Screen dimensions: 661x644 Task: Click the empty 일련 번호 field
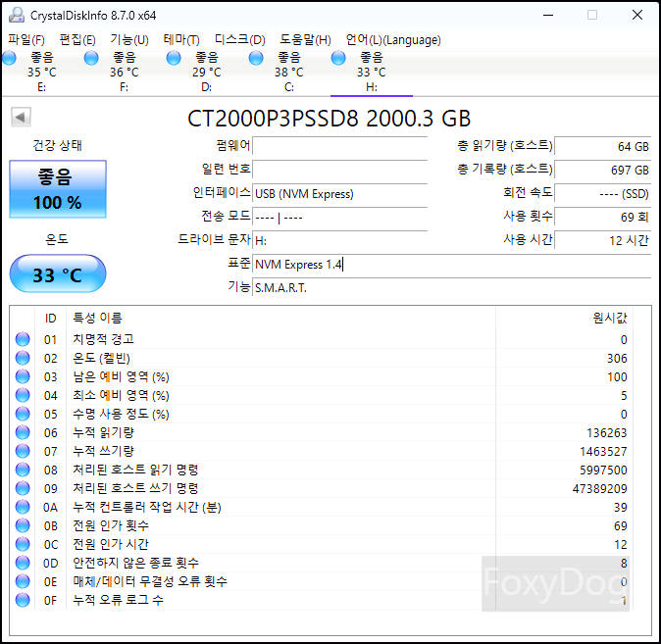pyautogui.click(x=339, y=170)
